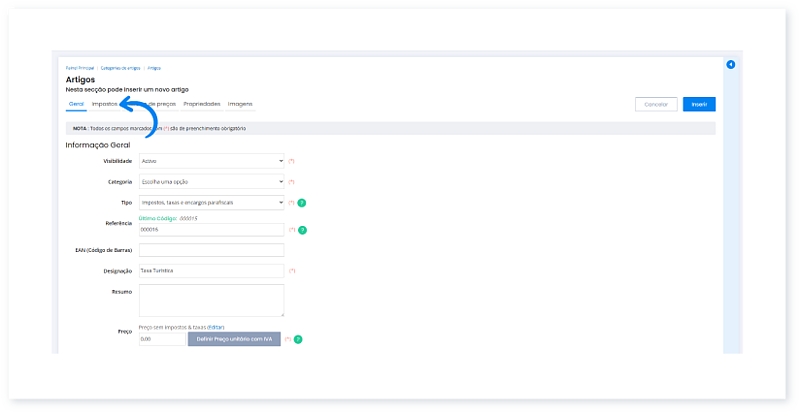
Task: Click help icon beside Referência field
Action: [301, 230]
